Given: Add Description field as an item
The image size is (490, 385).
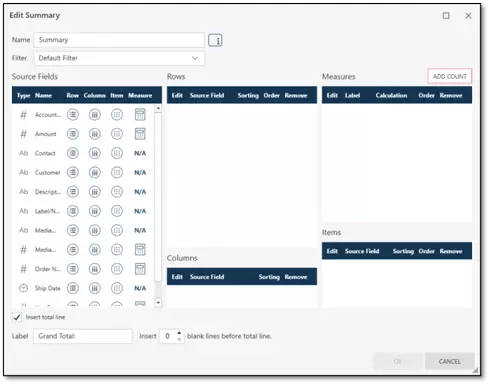Looking at the screenshot, I should 117,192.
